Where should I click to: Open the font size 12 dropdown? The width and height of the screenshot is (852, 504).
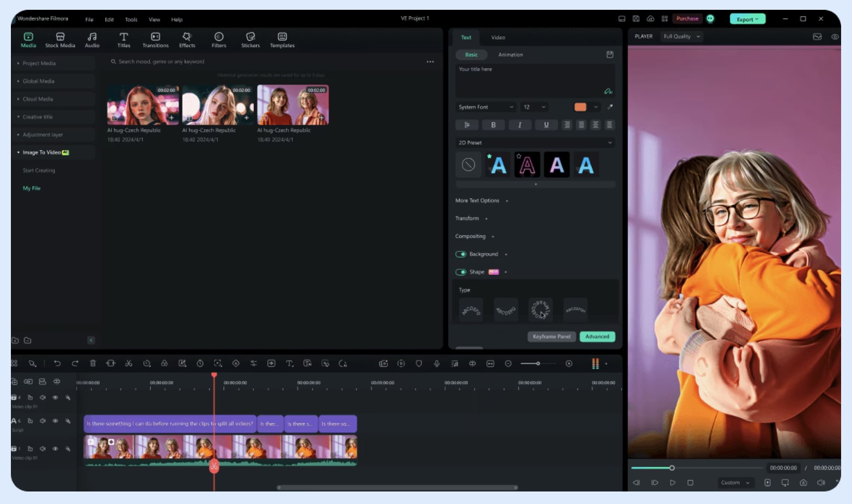[534, 107]
